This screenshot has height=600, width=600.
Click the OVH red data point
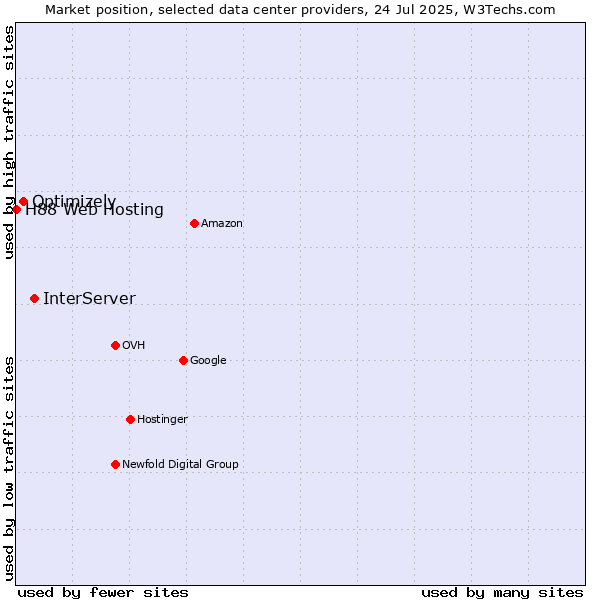tap(115, 346)
